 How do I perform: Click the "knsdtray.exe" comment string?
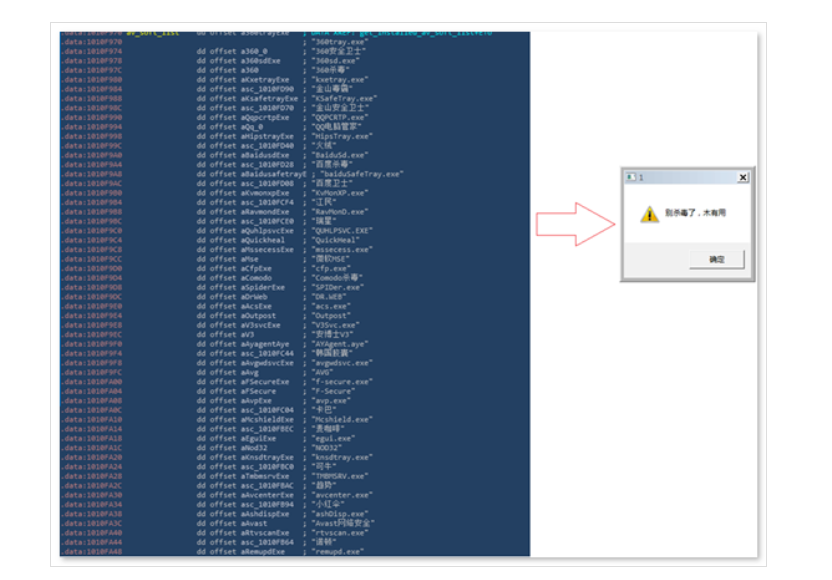[342, 457]
